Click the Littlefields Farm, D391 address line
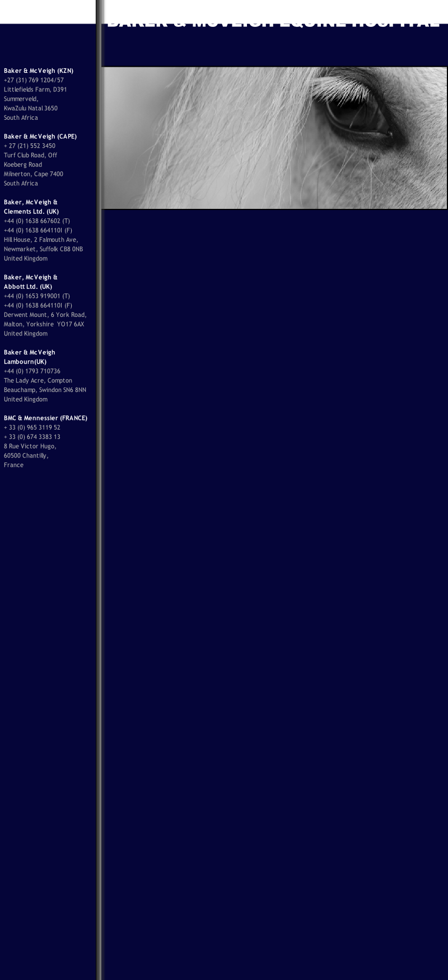Image resolution: width=448 pixels, height=980 pixels. pos(35,90)
